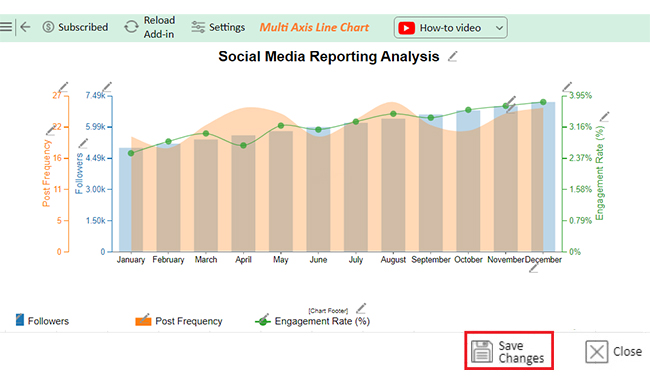The height and width of the screenshot is (380, 650).
Task: Select the Followers legend label
Action: coord(48,321)
